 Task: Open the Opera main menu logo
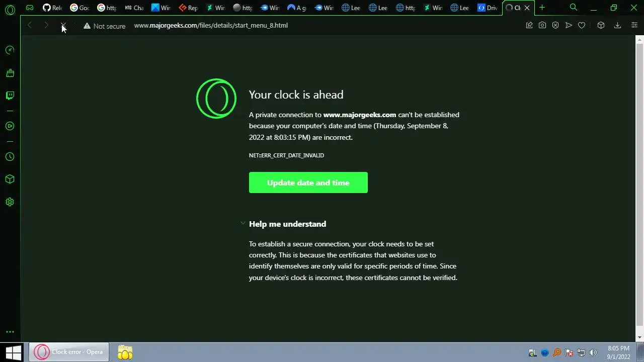[x=10, y=10]
